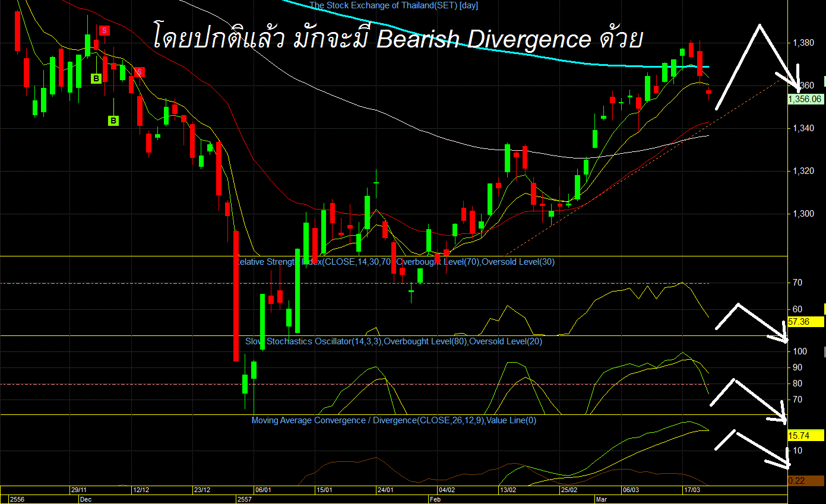Image resolution: width=826 pixels, height=504 pixels.
Task: Click the 06/01 date on the time axis
Action: point(263,490)
